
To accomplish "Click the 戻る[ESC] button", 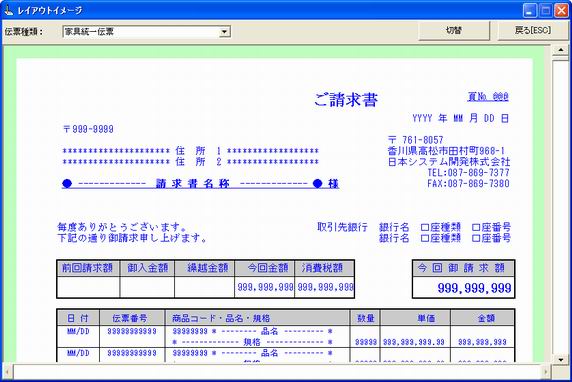I will pyautogui.click(x=532, y=31).
